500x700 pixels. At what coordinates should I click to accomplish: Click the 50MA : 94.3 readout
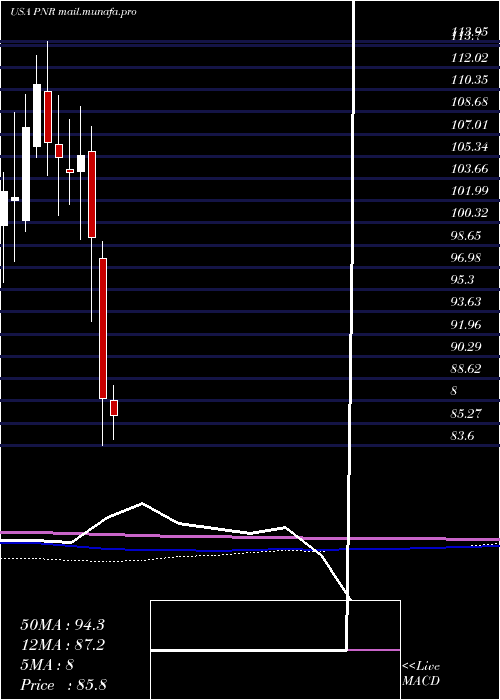62,625
